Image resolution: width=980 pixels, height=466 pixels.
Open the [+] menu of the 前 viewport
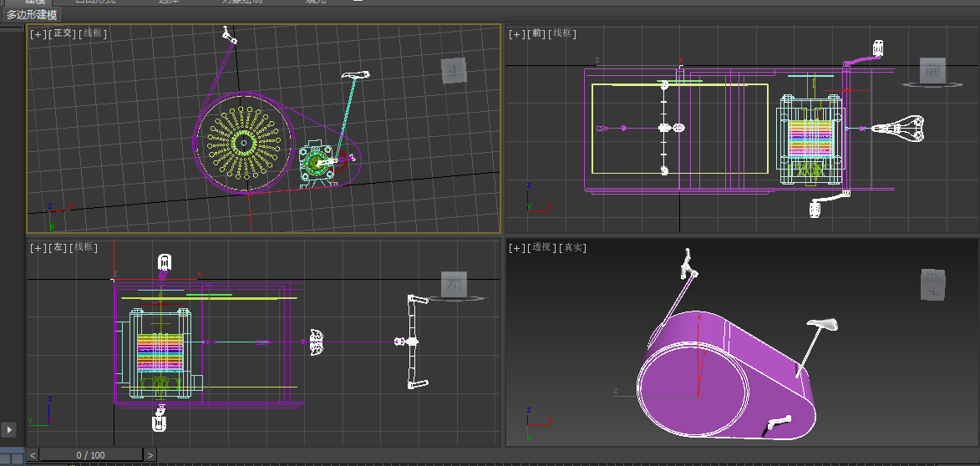(517, 33)
